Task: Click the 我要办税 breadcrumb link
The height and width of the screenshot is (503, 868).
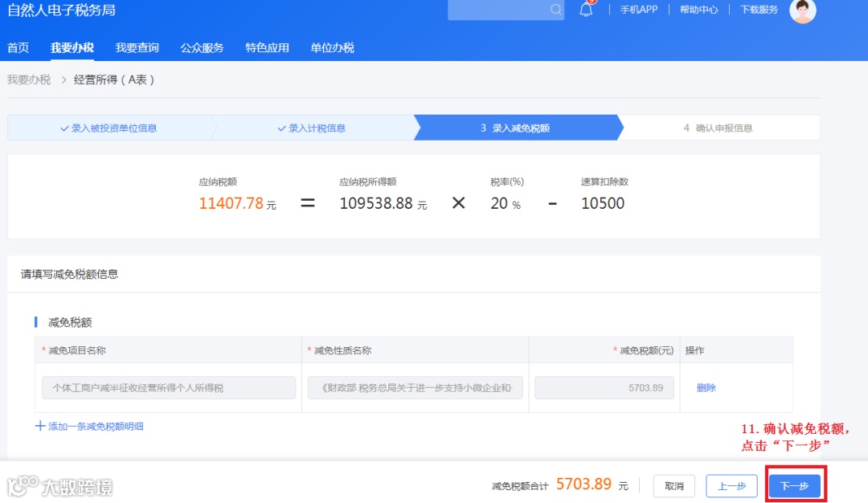Action: point(29,80)
